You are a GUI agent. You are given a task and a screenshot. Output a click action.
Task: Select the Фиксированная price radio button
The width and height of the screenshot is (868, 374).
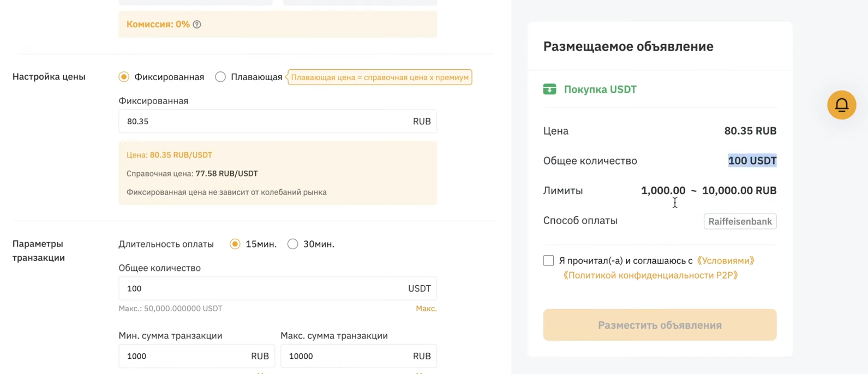124,77
